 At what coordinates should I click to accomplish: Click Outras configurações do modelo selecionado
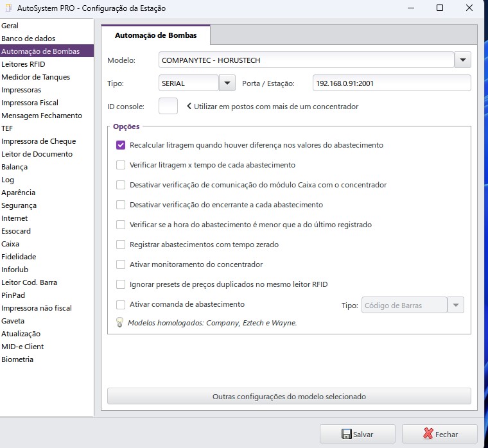(x=289, y=397)
